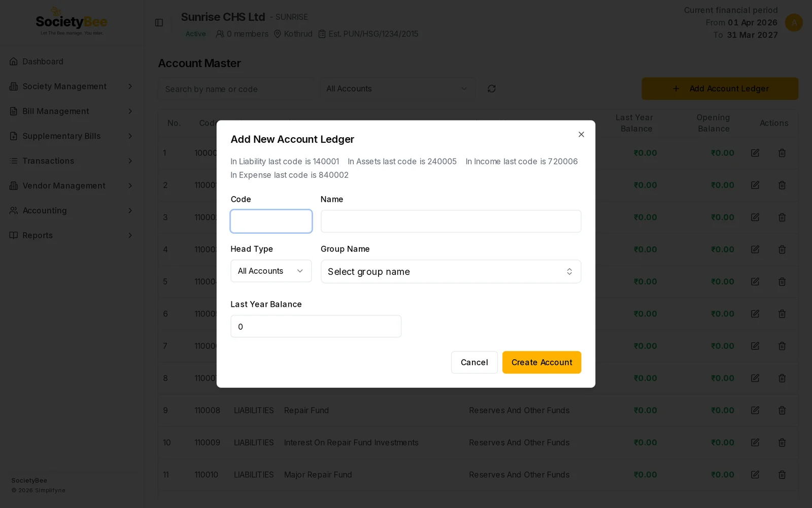812x508 pixels.
Task: Click delete icon in row 8
Action: 782,378
